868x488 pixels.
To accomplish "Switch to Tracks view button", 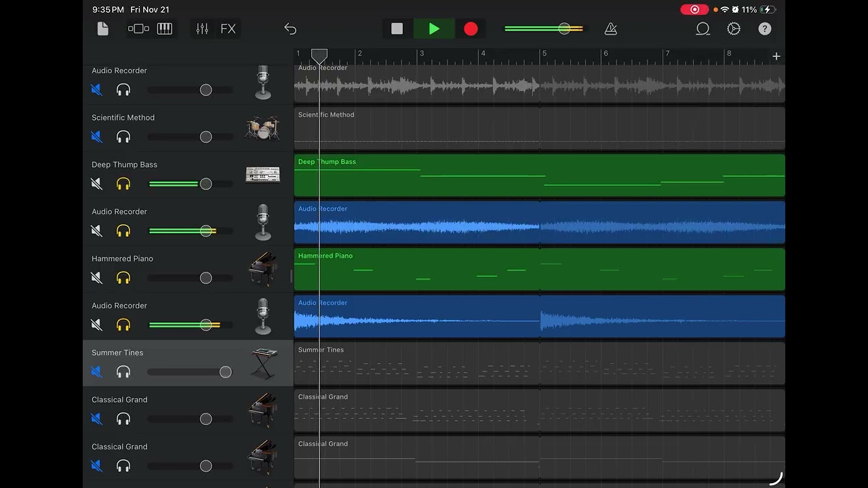I will coord(138,28).
